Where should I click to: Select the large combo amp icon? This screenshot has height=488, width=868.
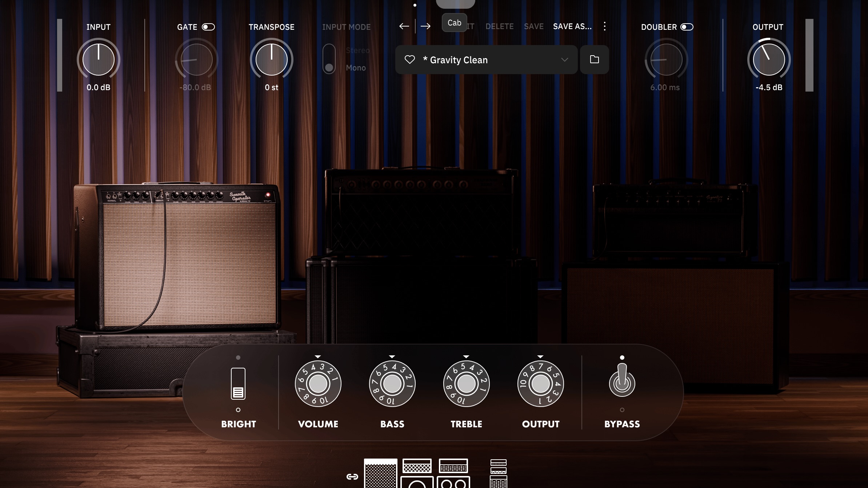coord(381,475)
